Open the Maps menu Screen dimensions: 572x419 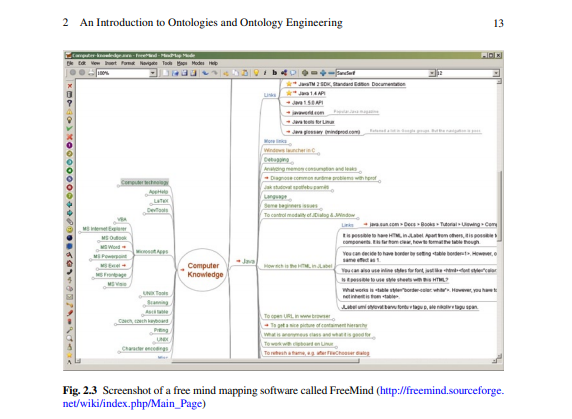182,63
